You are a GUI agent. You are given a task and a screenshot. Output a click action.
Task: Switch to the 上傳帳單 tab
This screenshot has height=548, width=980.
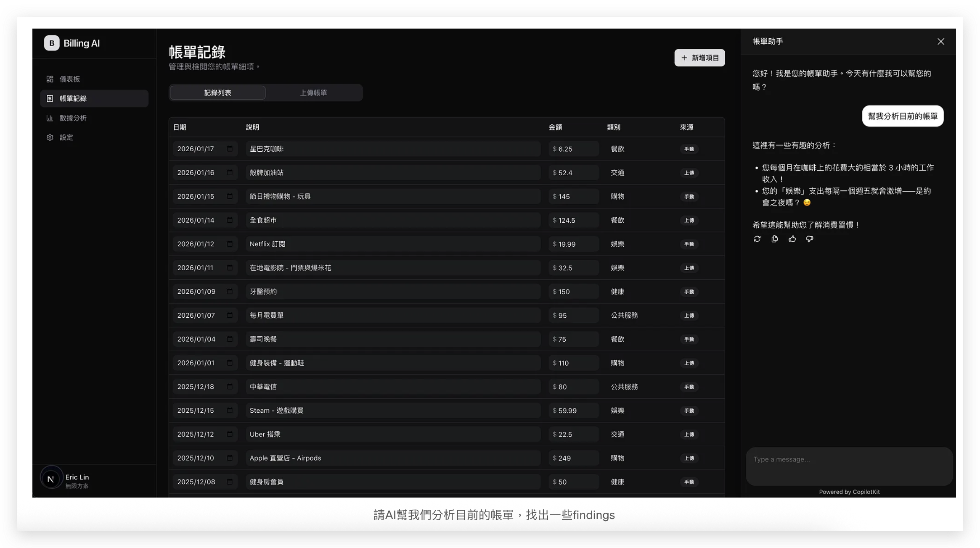[313, 92]
